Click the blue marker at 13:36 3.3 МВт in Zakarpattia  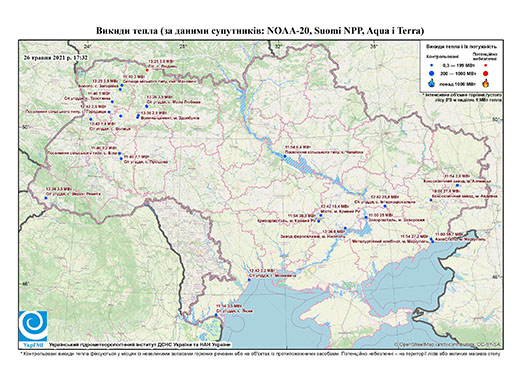tap(46, 198)
